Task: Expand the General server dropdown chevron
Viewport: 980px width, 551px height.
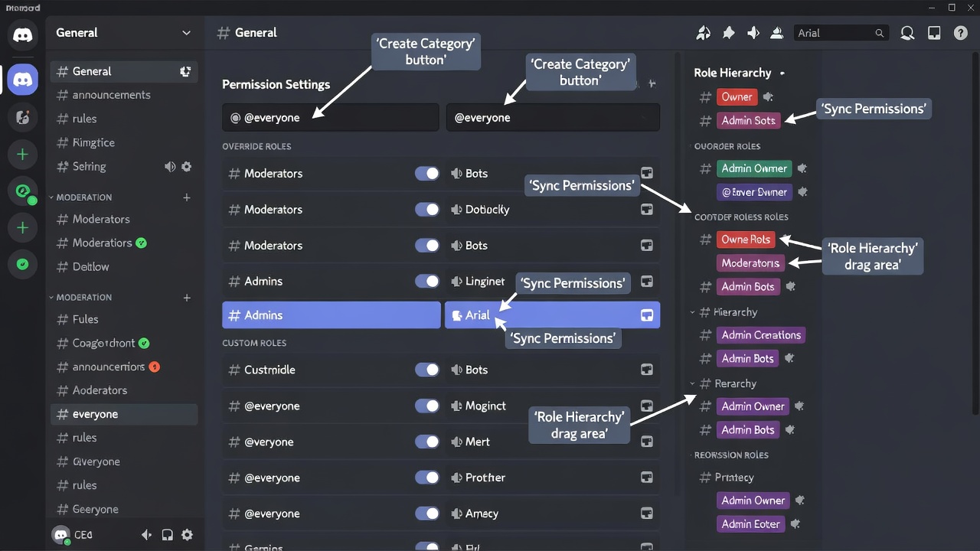Action: 186,33
